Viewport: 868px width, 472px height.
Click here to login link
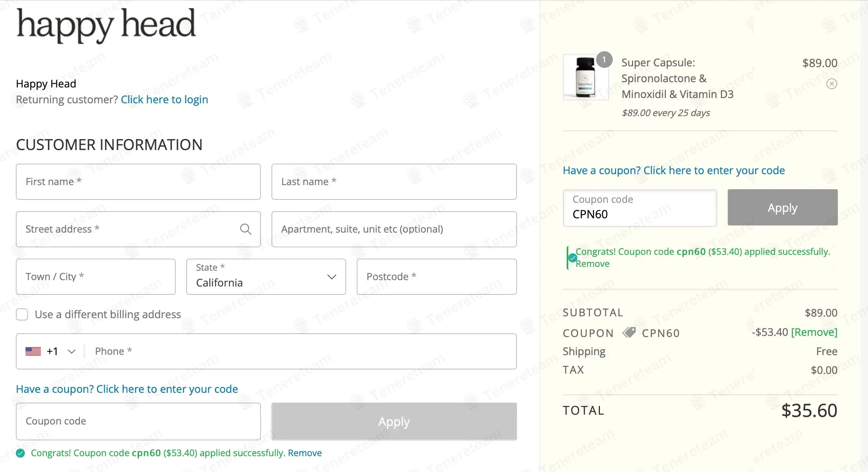[x=164, y=100]
